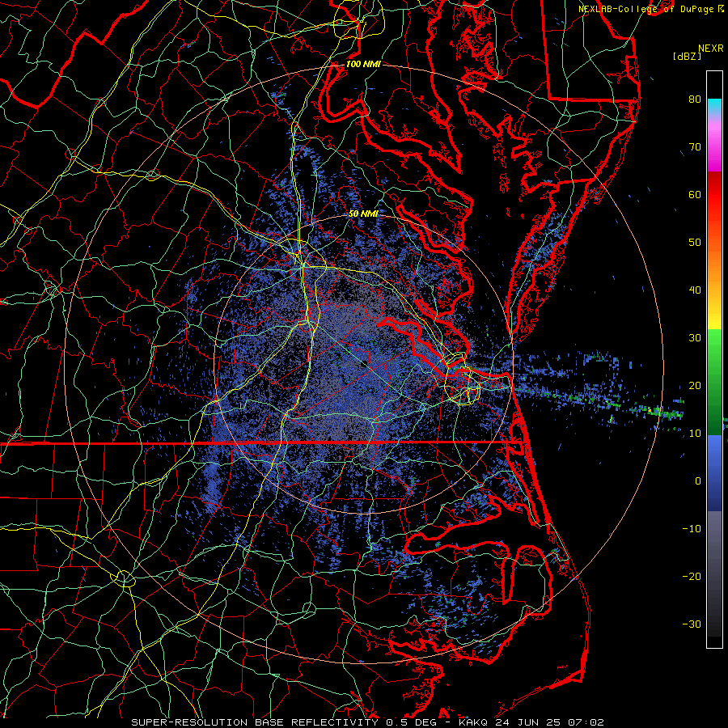Click the magenta segment of the color bar
The height and width of the screenshot is (728, 728).
pyautogui.click(x=714, y=148)
